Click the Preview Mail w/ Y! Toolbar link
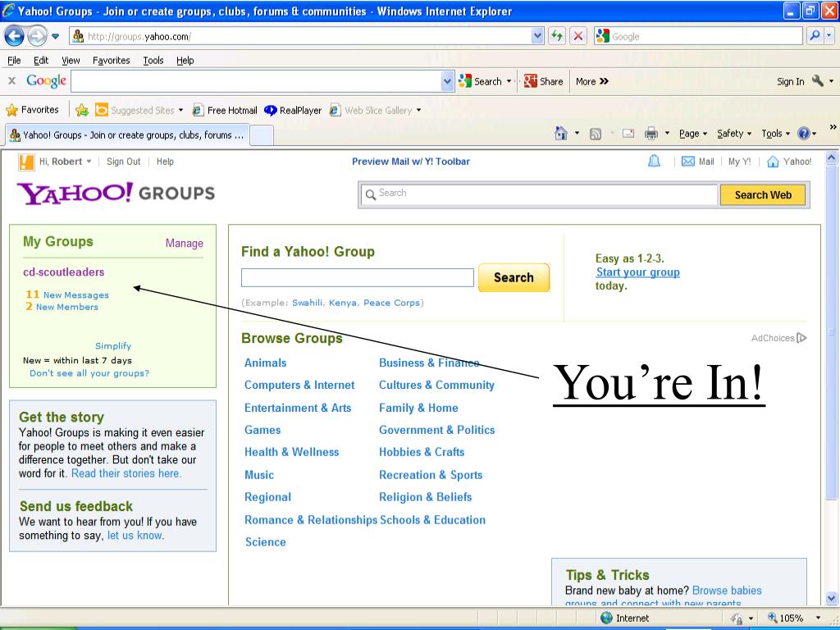 point(411,162)
